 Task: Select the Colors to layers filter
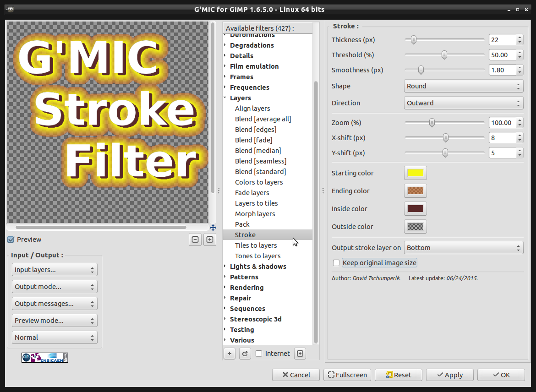[x=259, y=182]
